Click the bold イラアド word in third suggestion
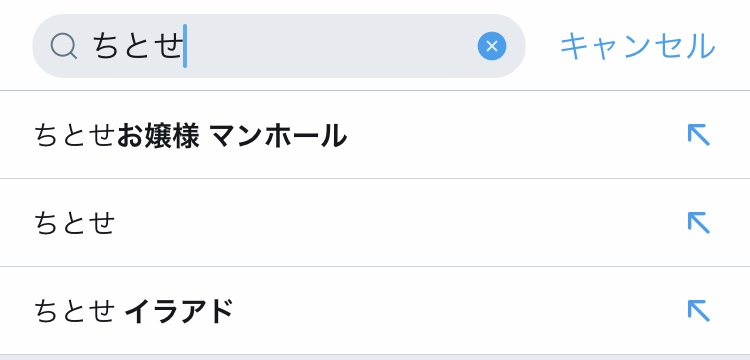 (178, 311)
